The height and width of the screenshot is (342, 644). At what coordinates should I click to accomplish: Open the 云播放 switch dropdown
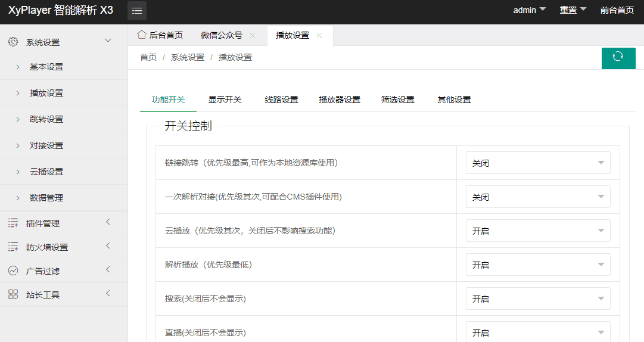[x=537, y=231]
